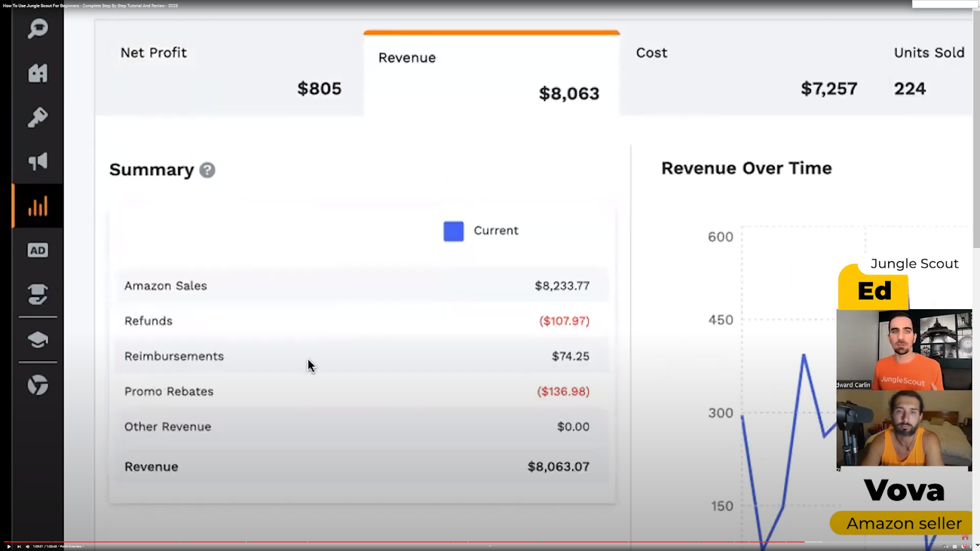Click the video play button
The height and width of the screenshot is (551, 980).
click(x=9, y=546)
